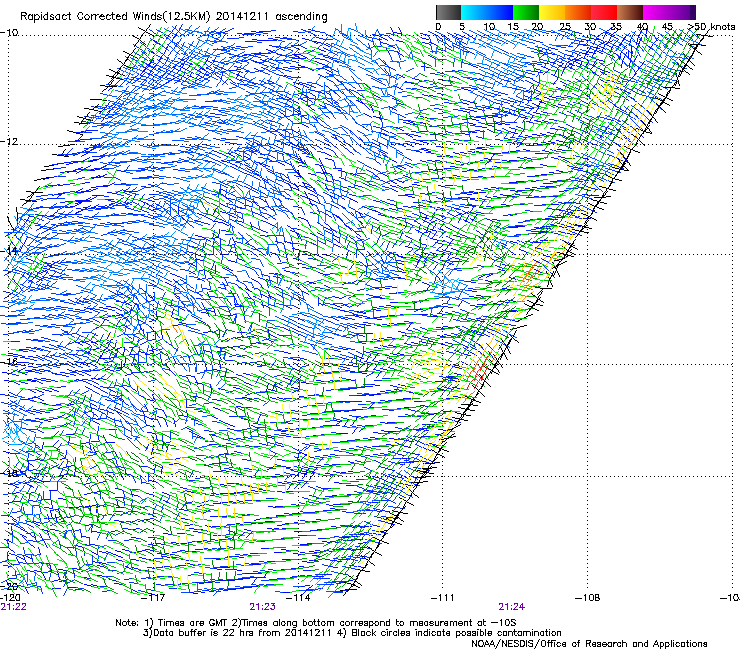This screenshot has height=650, width=740.
Task: Click the red 30–35 knots legend band
Action: click(604, 12)
